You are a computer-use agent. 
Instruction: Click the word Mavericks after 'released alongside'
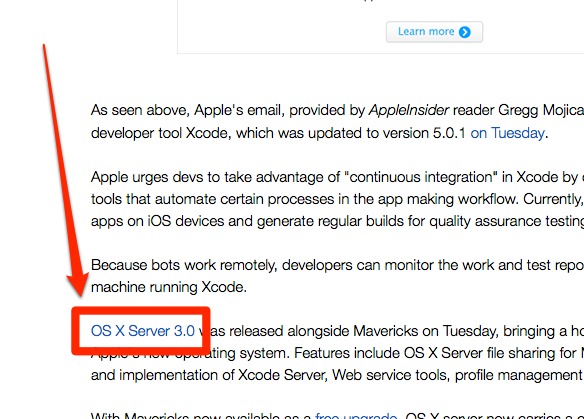click(385, 331)
